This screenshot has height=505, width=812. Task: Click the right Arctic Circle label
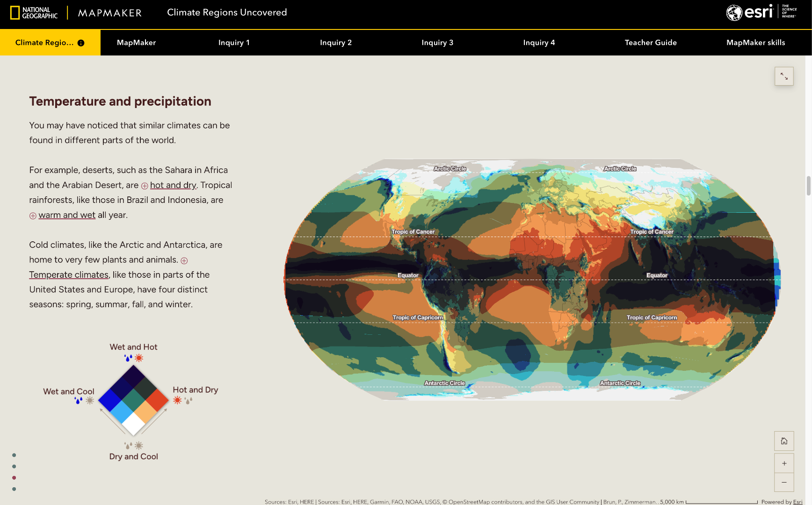[620, 168]
